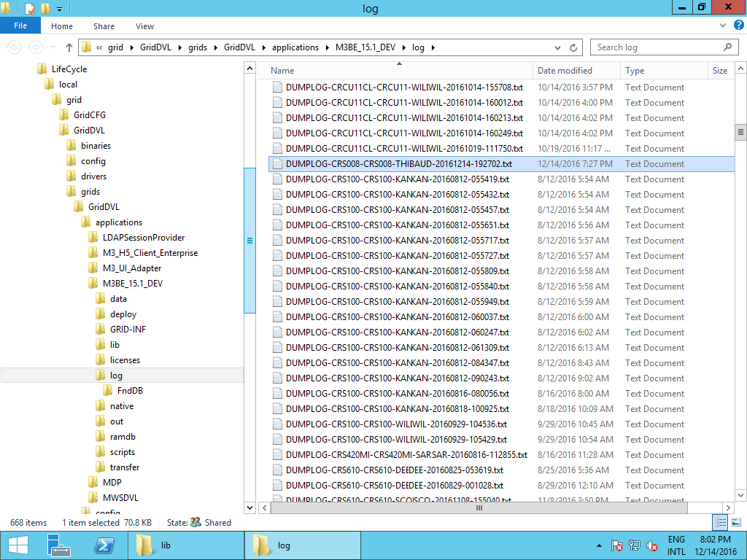Open Server Manager from the taskbar
This screenshot has height=560, width=747.
[59, 545]
